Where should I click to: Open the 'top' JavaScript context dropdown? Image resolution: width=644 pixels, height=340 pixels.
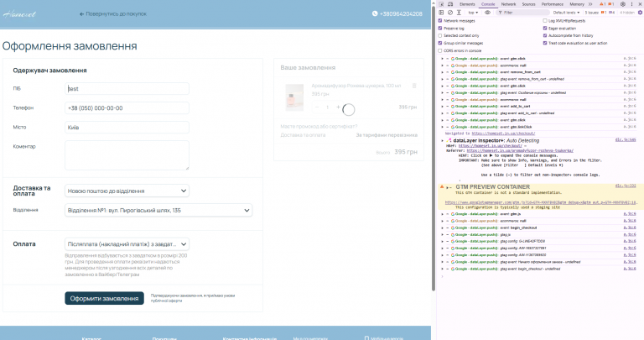[472, 13]
